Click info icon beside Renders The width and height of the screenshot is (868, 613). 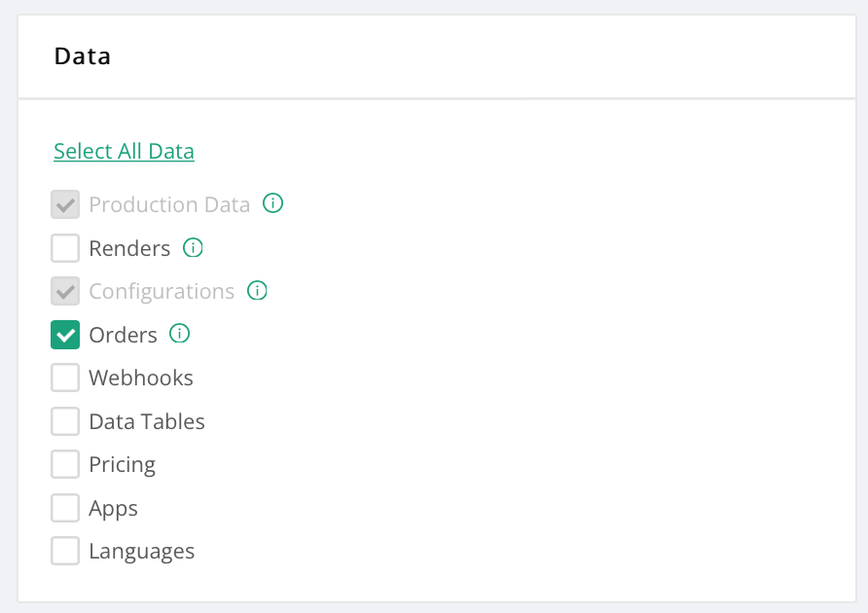coord(193,248)
